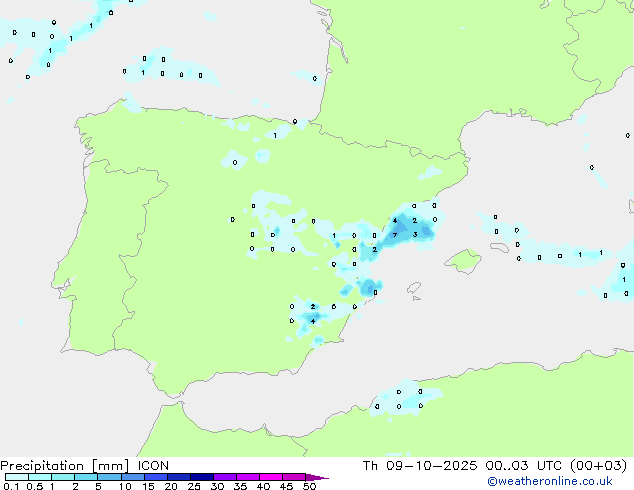Image resolution: width=634 pixels, height=490 pixels.
Task: Select the (00+03) forecast offset label
Action: tap(600, 465)
